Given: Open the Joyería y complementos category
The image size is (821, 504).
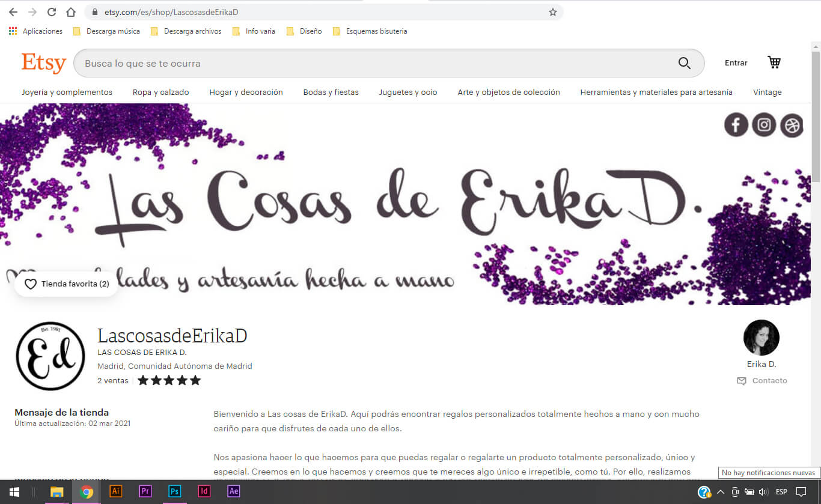Looking at the screenshot, I should 67,92.
